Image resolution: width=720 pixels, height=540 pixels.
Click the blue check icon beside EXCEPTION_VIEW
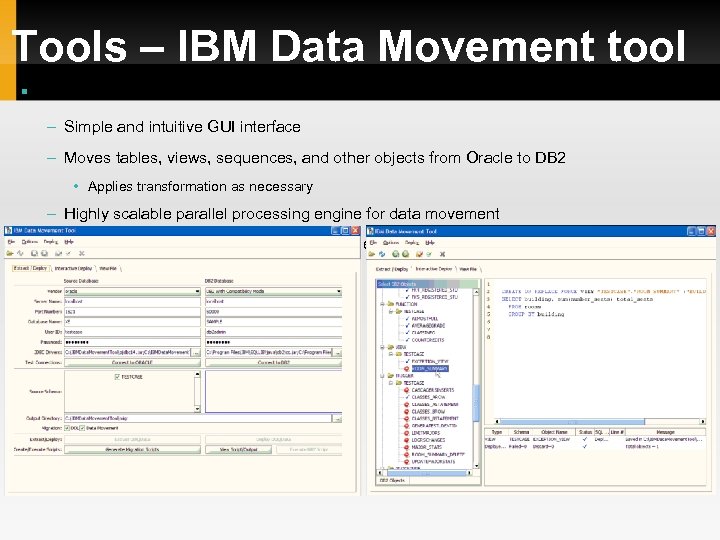pos(407,361)
